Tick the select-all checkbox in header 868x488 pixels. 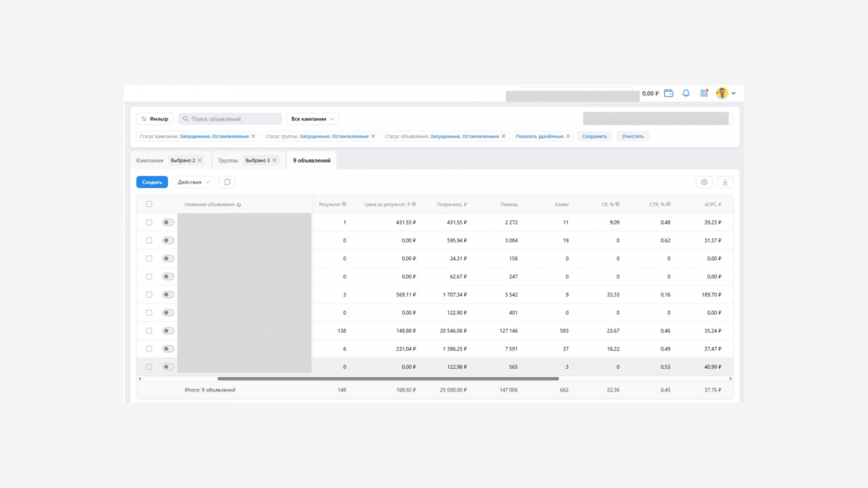(x=149, y=204)
